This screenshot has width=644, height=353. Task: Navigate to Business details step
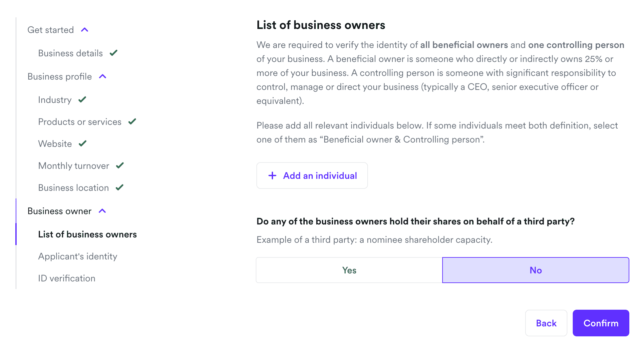pos(70,53)
